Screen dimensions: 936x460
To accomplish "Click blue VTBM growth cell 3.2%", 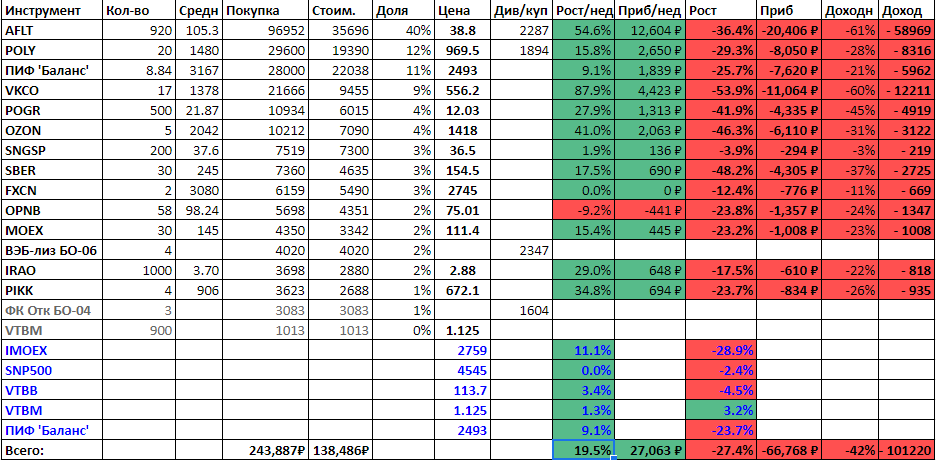I will point(722,410).
